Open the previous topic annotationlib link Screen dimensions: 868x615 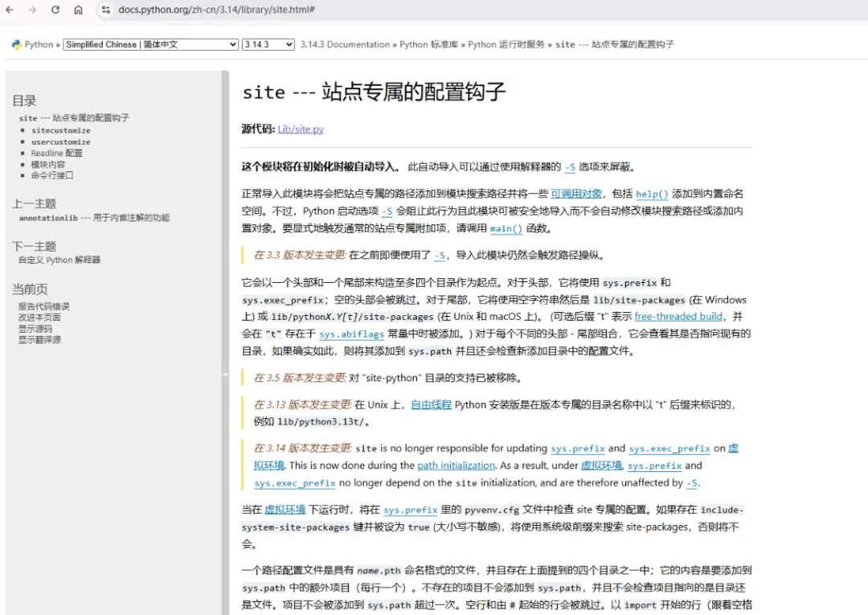coord(94,218)
